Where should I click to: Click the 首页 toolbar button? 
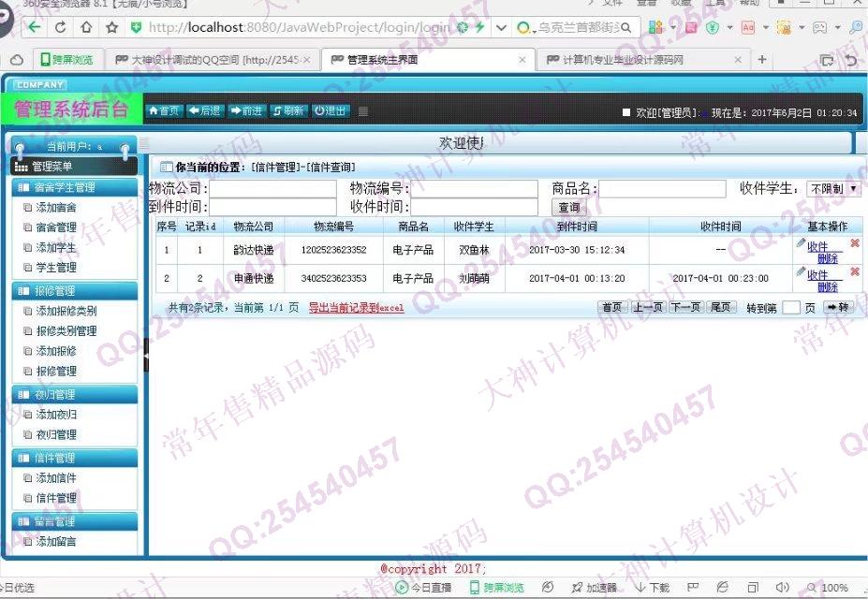pos(164,111)
